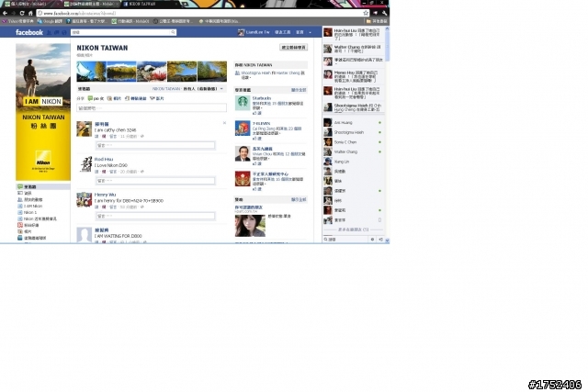Screen dimensions: 588x392
Task: Switch to the NIKON TAIWAN browser tab
Action: 148,4
